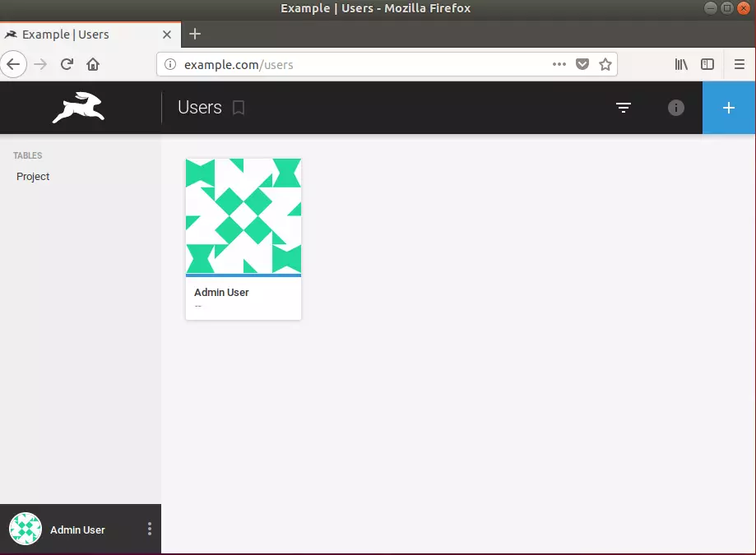Maximize the Firefox window
This screenshot has width=756, height=555.
click(x=727, y=8)
